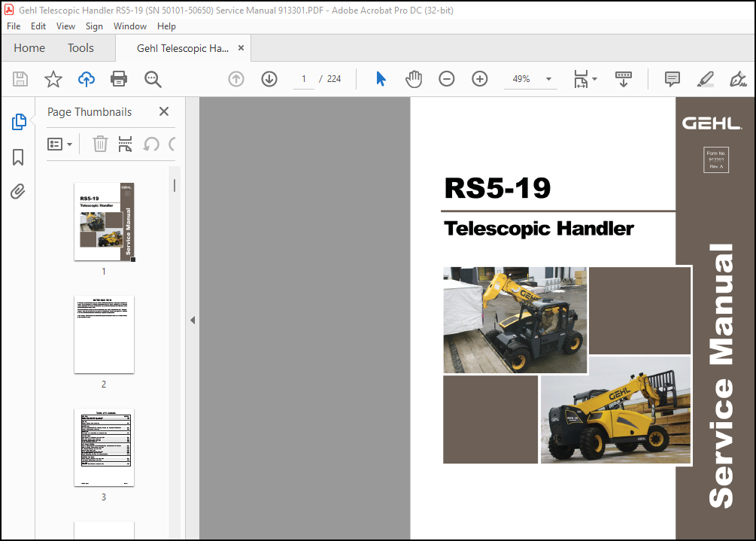
Task: Open the Edit menu
Action: (x=38, y=26)
